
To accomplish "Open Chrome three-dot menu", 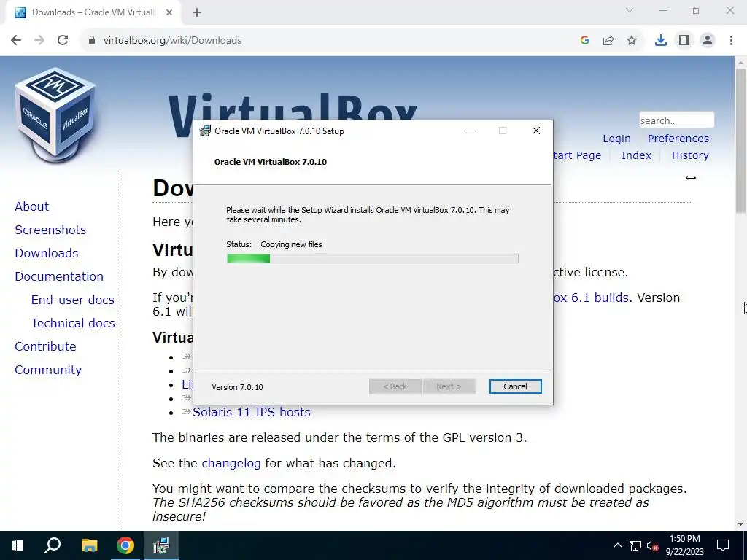I will pyautogui.click(x=731, y=41).
